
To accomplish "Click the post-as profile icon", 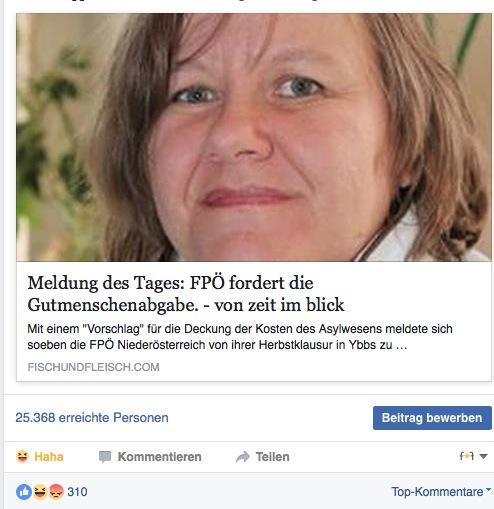I will [467, 456].
